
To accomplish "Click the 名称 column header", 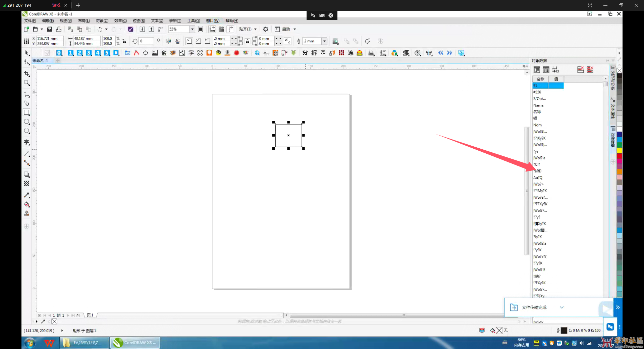I will coord(540,79).
